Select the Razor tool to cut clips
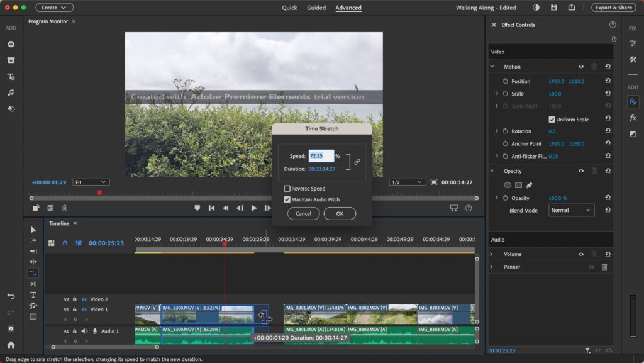This screenshot has height=363, width=644. [x=33, y=283]
